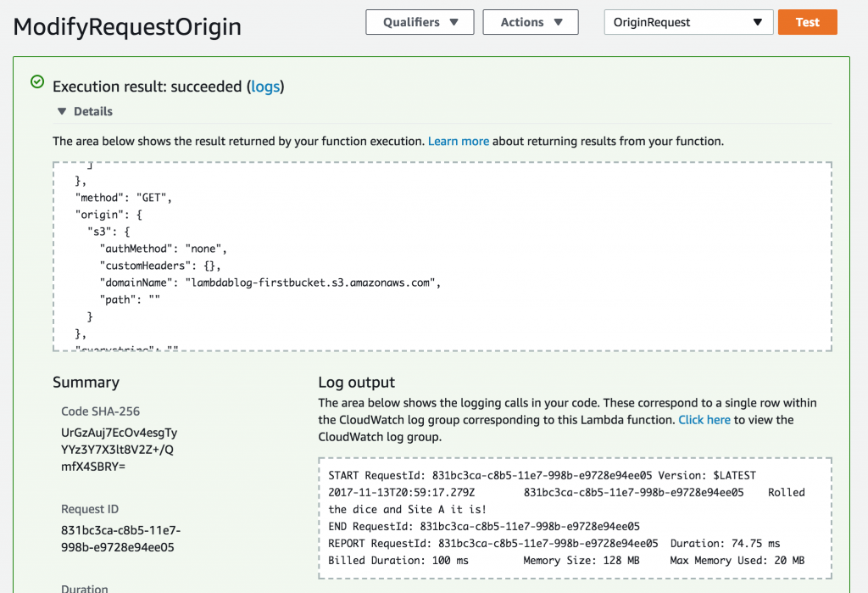Viewport: 868px width, 593px height.
Task: Open the Actions dropdown menu
Action: click(531, 22)
